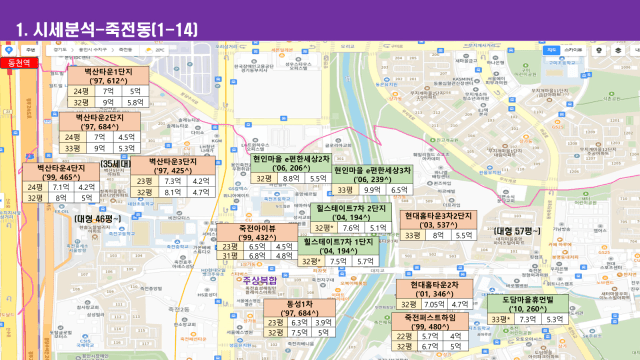
Task: Toggle the roadview pin icon
Action: coord(599,50)
